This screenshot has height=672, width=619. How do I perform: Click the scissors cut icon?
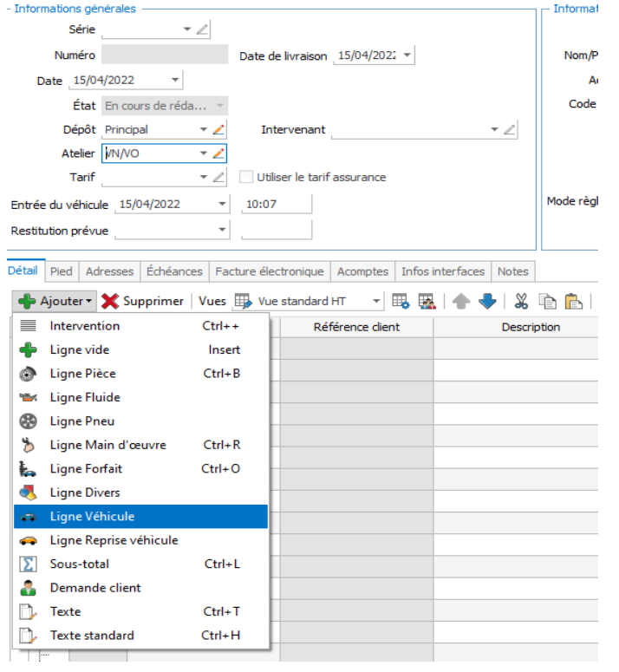coord(521,301)
